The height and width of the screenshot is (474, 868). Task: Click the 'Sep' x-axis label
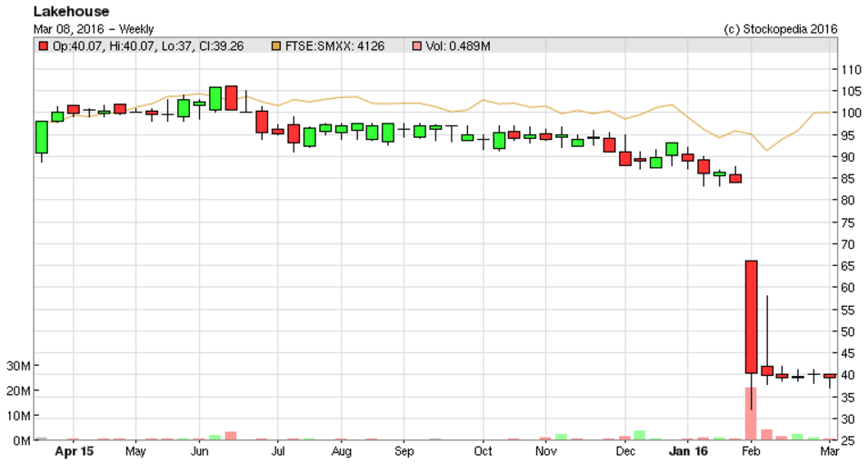[404, 451]
